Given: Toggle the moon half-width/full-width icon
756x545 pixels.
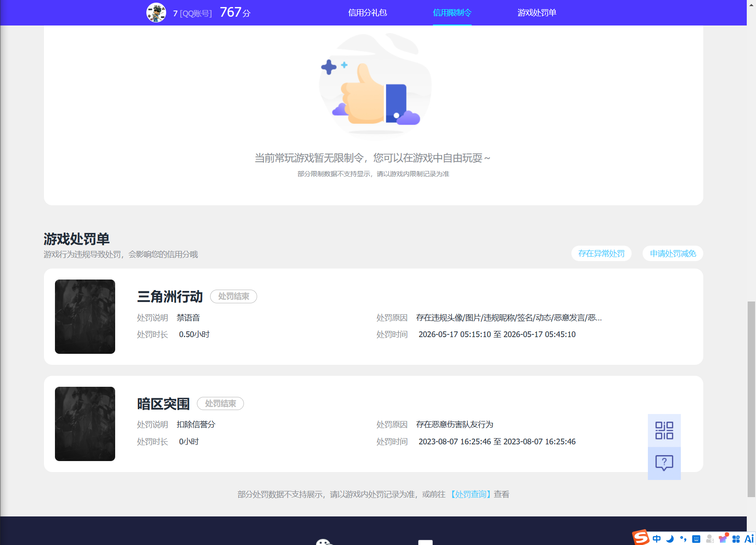Looking at the screenshot, I should (670, 539).
